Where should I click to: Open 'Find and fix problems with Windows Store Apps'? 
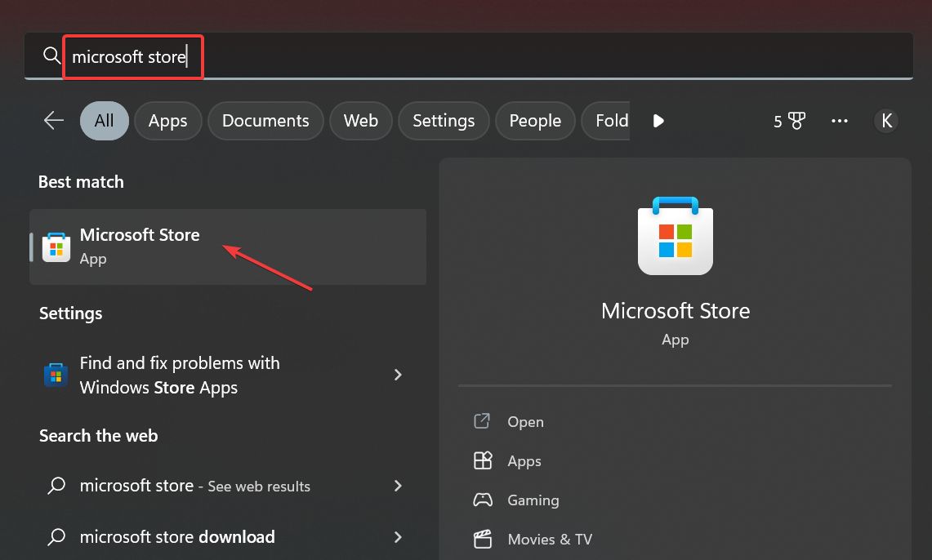(228, 375)
